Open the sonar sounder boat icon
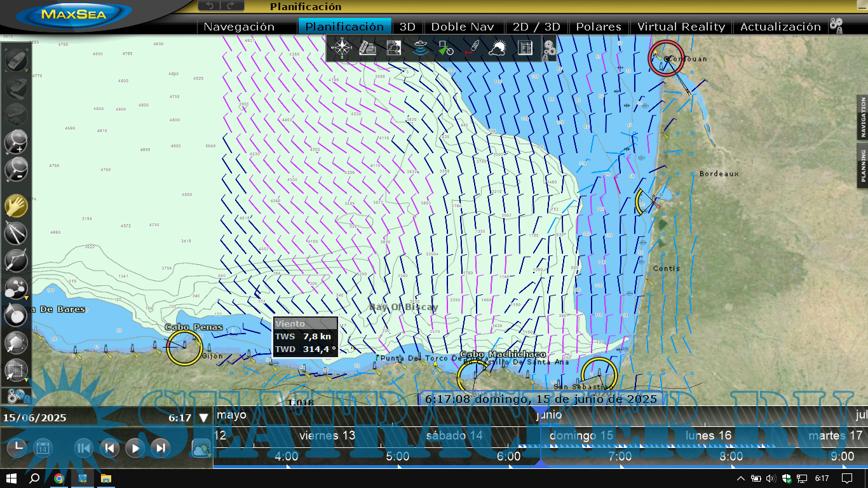 [x=420, y=48]
